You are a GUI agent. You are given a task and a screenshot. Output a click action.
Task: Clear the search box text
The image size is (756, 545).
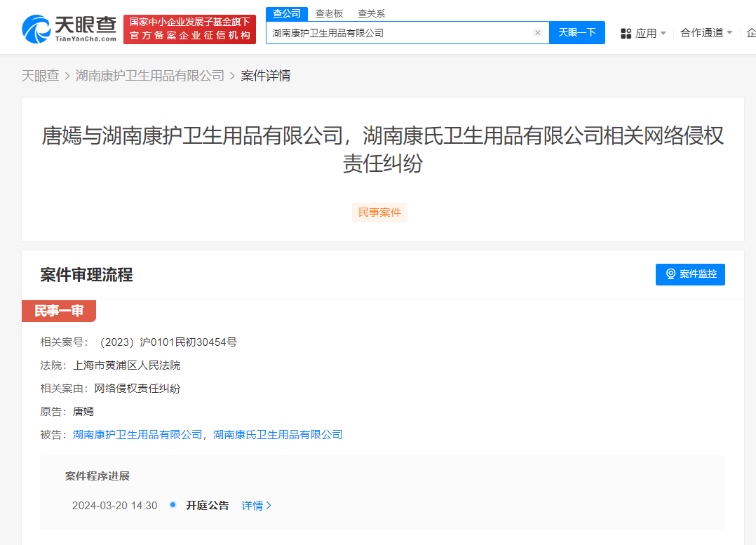[538, 33]
